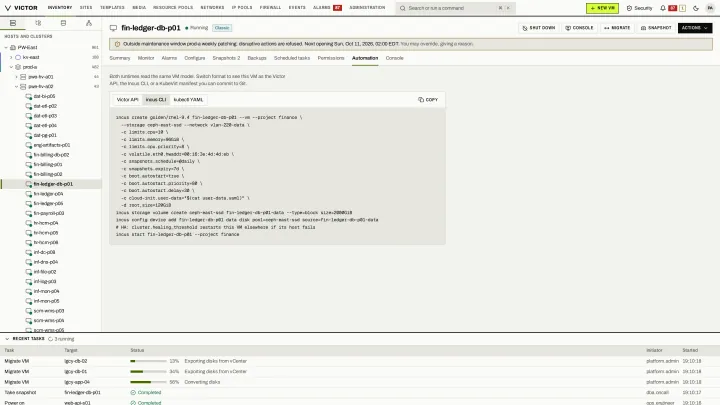Go to Resource Pools in top menu
This screenshot has width=720, height=405.
(173, 8)
